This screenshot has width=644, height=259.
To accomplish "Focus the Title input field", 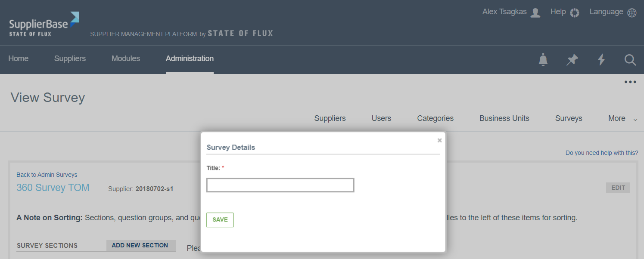I will [280, 185].
